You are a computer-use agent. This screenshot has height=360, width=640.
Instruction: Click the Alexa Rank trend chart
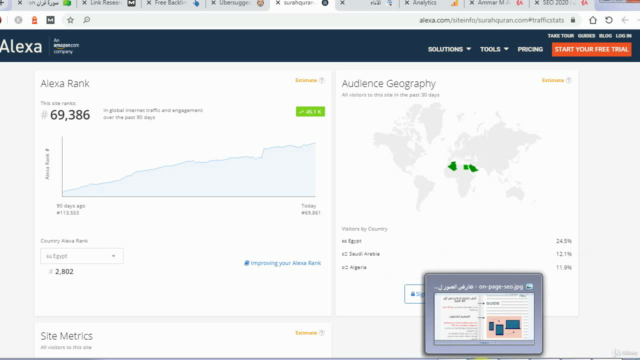189,167
